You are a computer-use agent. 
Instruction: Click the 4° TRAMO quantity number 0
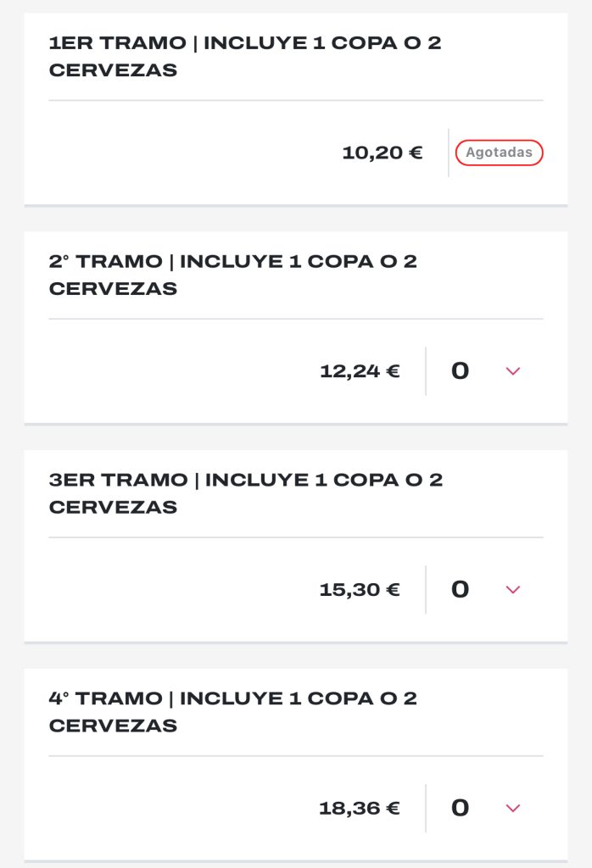460,809
